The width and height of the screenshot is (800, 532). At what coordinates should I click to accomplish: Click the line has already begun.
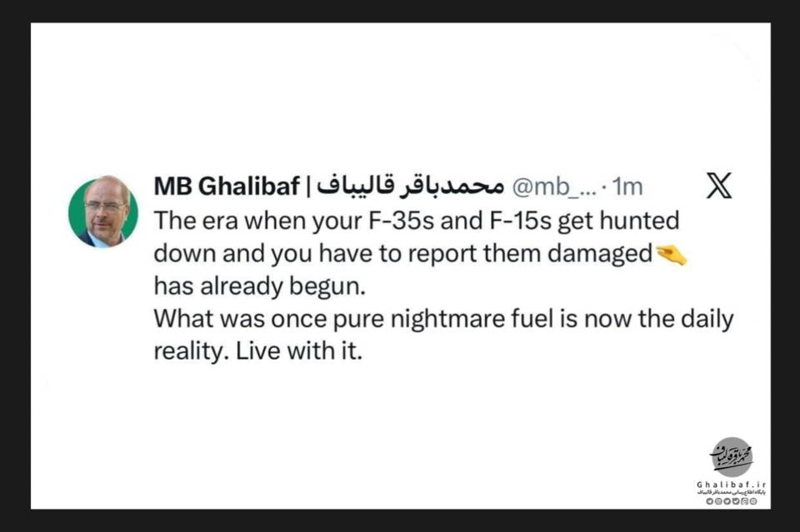260,286
